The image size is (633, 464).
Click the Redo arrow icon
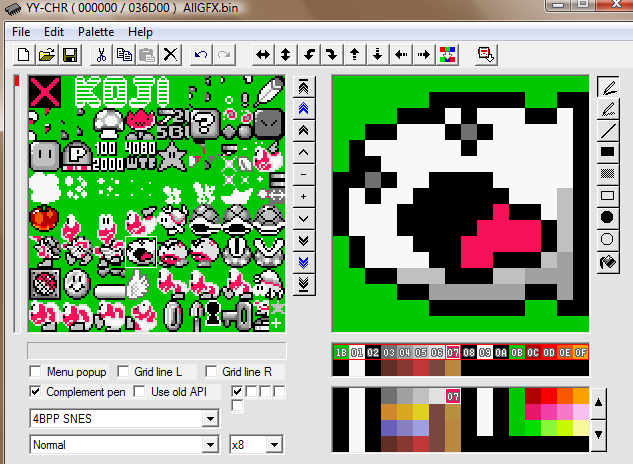[x=224, y=55]
